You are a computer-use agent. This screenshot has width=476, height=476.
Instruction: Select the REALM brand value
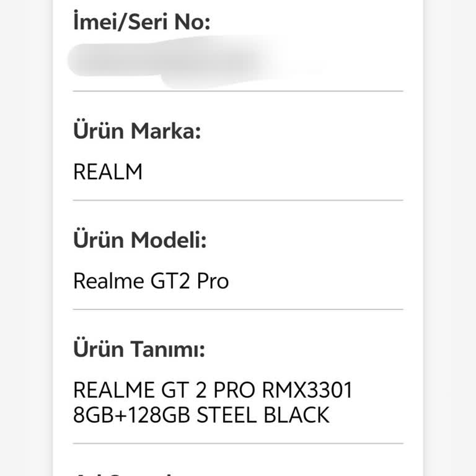coord(108,172)
